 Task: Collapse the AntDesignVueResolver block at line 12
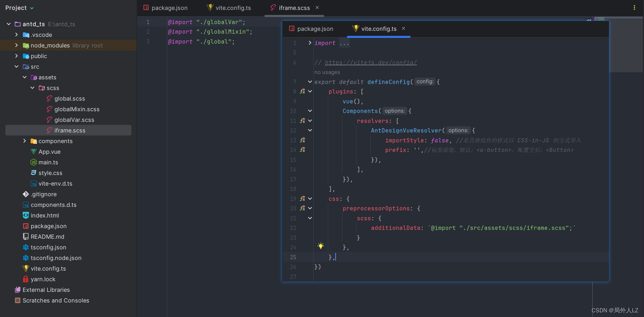point(310,130)
